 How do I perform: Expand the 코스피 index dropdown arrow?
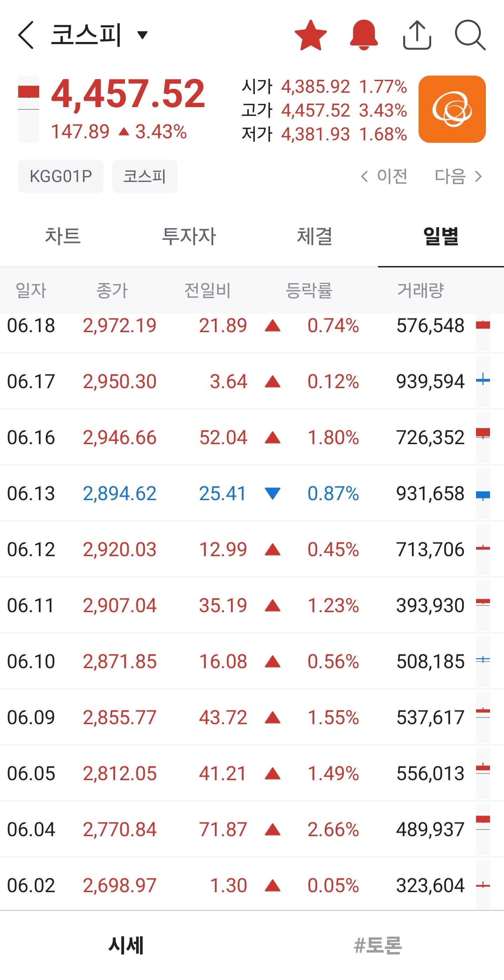pyautogui.click(x=142, y=35)
